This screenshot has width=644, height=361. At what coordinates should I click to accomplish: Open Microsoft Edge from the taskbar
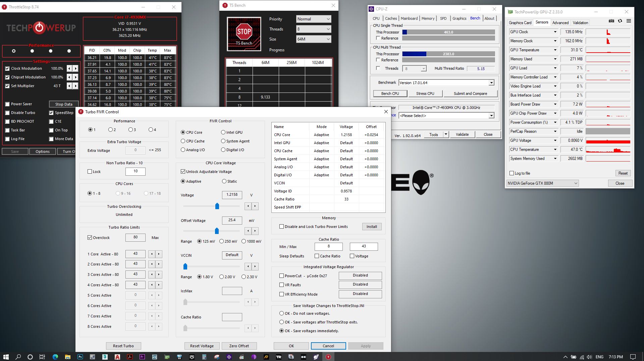click(x=55, y=357)
